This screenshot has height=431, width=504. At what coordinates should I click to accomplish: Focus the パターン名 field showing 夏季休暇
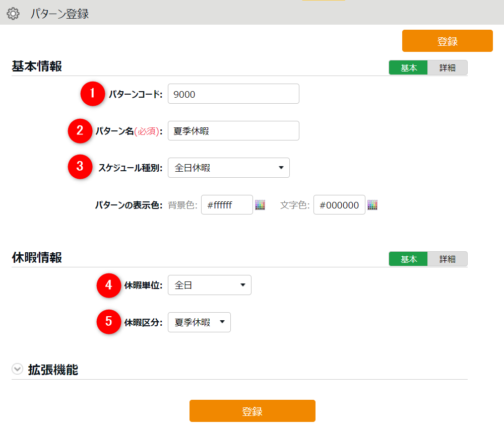pyautogui.click(x=233, y=131)
